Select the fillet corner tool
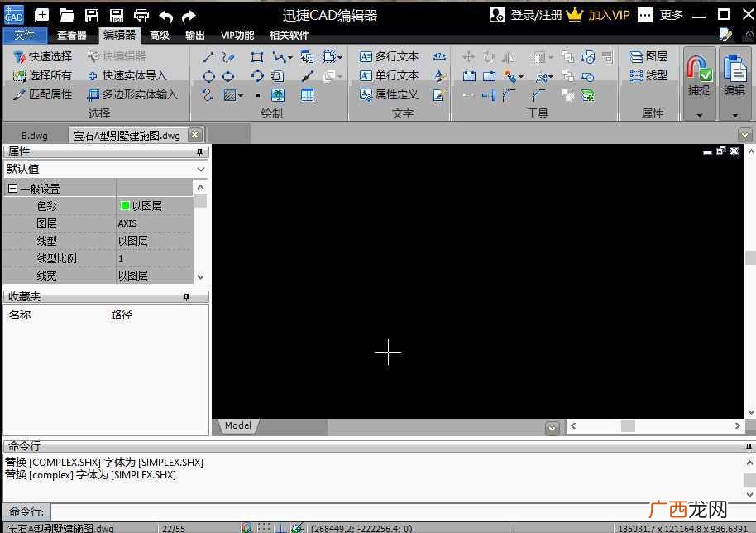756x533 pixels. coord(509,95)
